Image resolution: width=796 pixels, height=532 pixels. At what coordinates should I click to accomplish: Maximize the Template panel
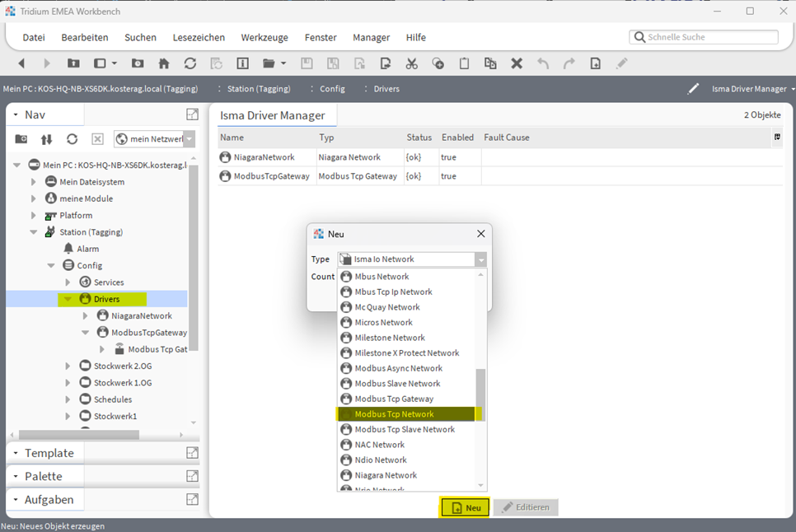(x=192, y=453)
